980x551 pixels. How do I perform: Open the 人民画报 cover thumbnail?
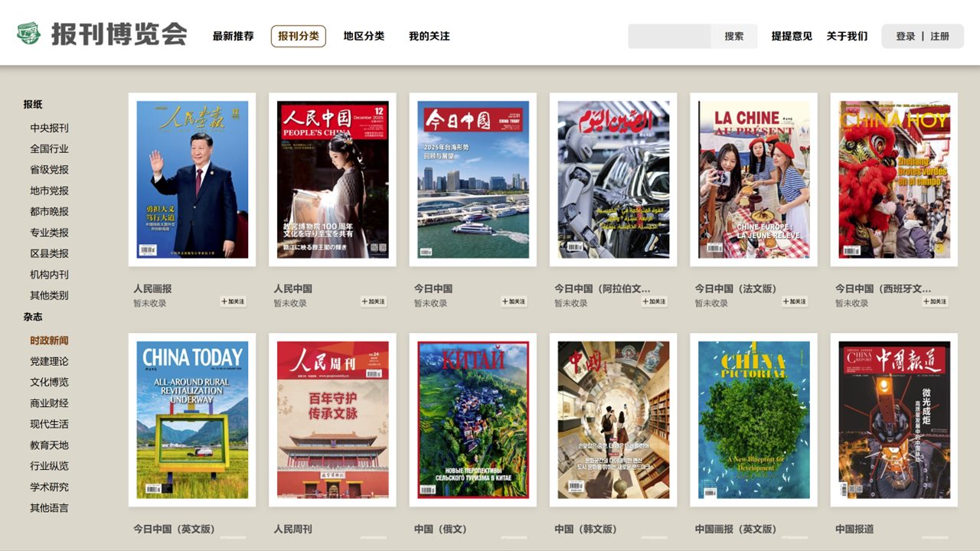192,180
